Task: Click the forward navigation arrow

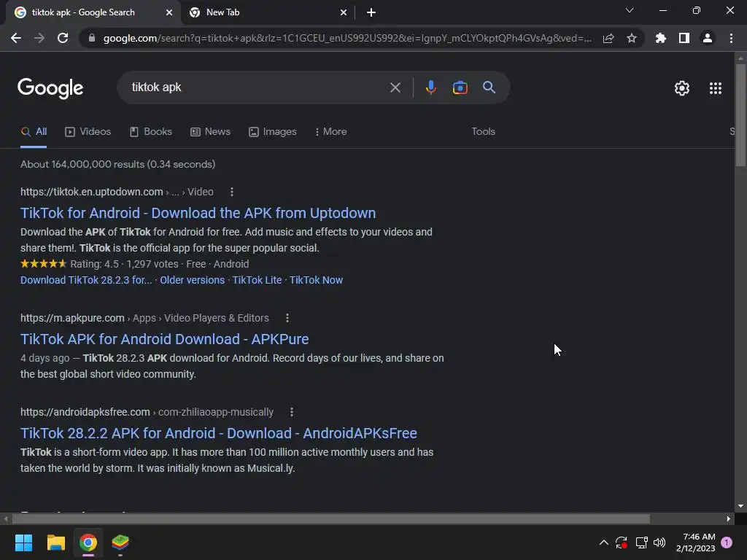Action: click(39, 38)
